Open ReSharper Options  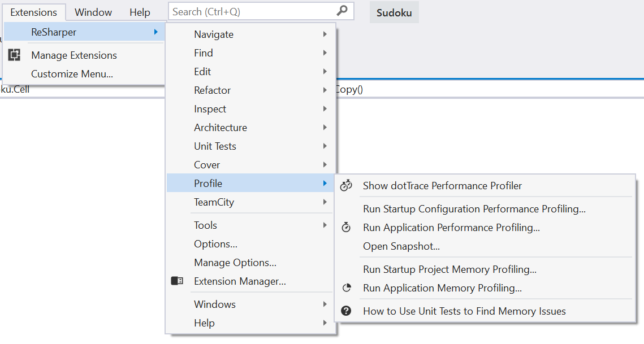217,243
